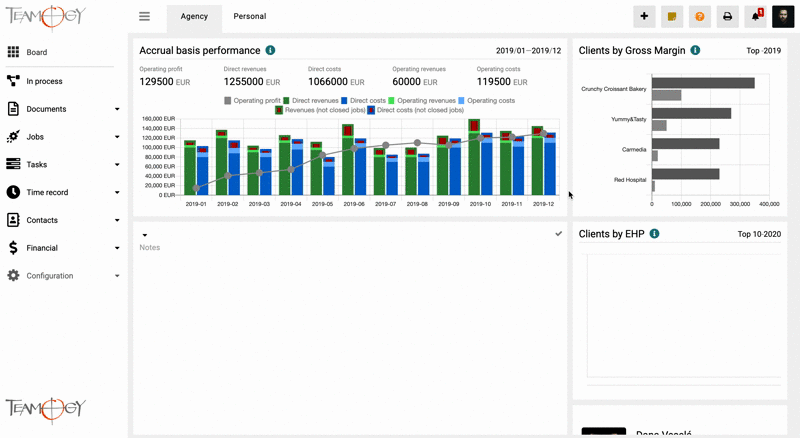The image size is (800, 438).
Task: Click the 2019/01—2019/12 date range
Action: (528, 51)
